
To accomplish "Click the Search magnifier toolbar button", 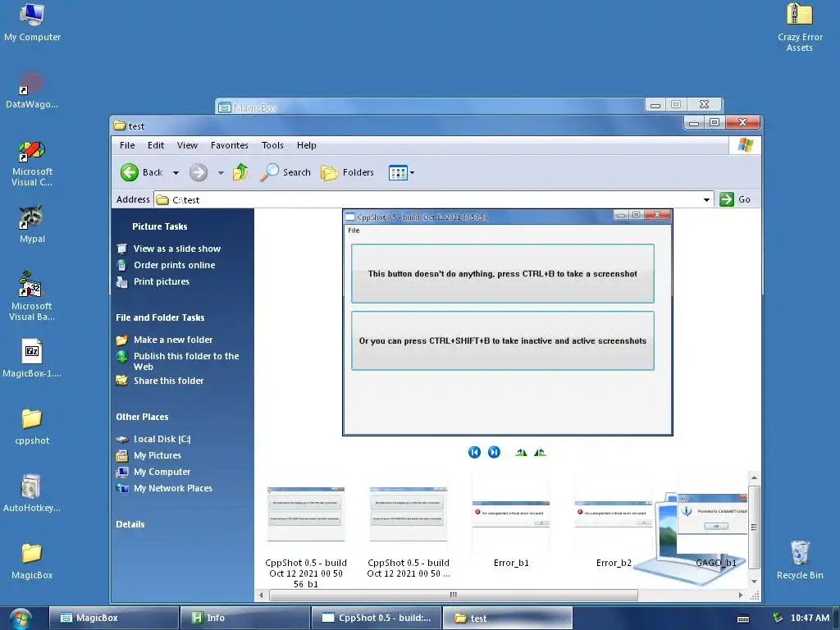I will coord(285,172).
